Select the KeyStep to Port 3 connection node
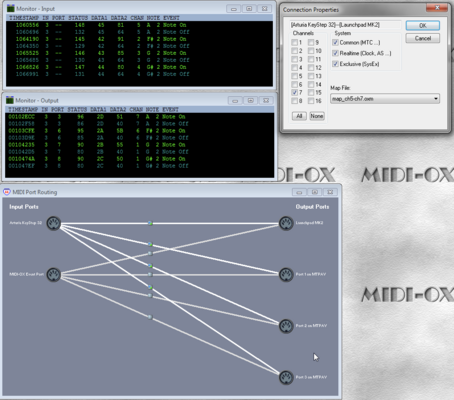The height and width of the screenshot is (400, 454). coord(150,287)
